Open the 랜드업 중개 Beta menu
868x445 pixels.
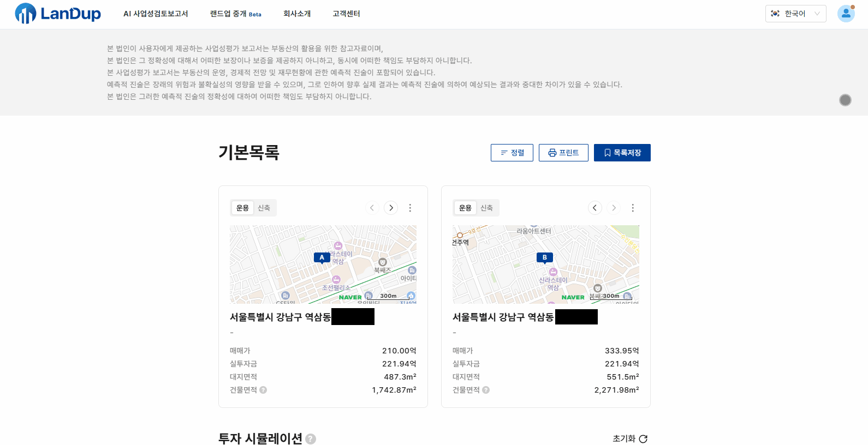tap(236, 14)
